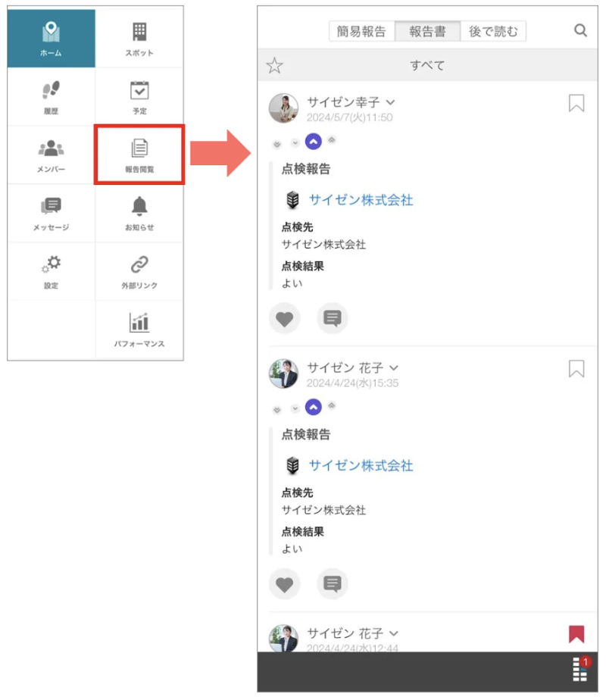Bookmark サイゼン幸子's 11:50 report
Image resolution: width=609 pixels, height=700 pixels.
[576, 103]
